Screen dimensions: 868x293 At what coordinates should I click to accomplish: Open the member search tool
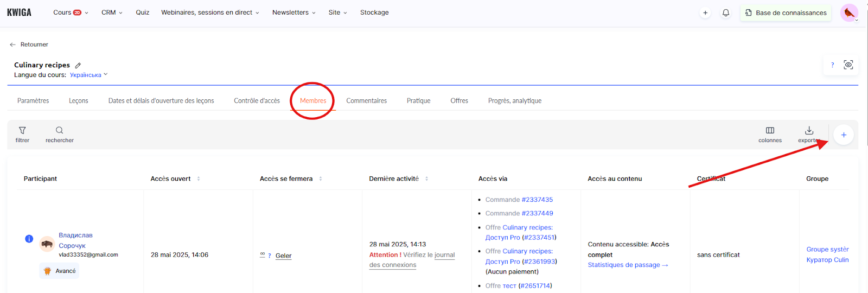click(x=60, y=131)
